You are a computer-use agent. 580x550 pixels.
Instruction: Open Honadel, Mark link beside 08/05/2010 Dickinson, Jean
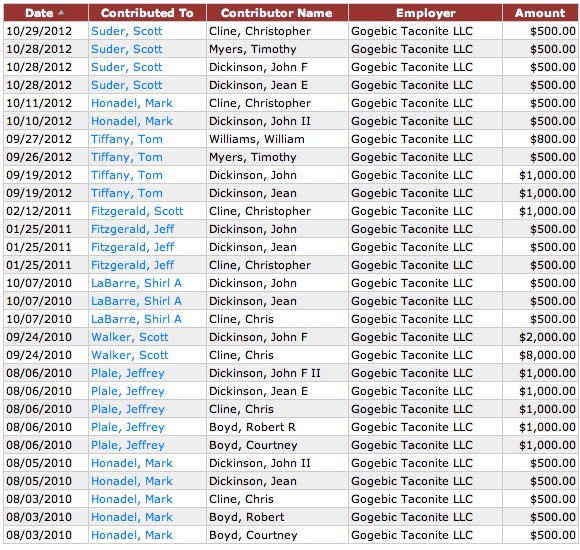point(132,481)
